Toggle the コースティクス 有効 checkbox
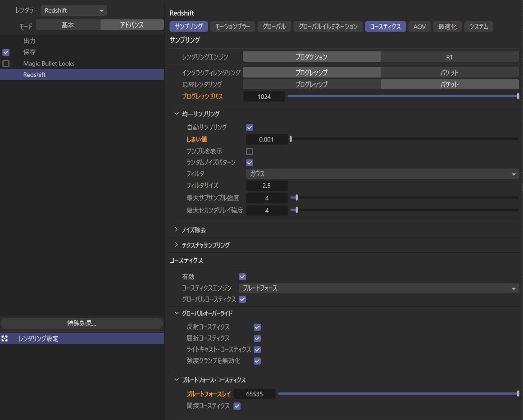 pos(242,277)
